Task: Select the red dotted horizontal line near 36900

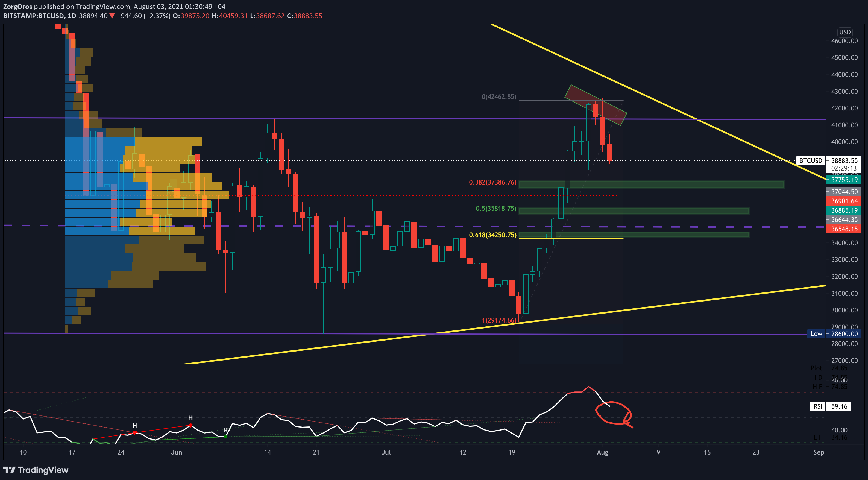Action: pos(340,195)
